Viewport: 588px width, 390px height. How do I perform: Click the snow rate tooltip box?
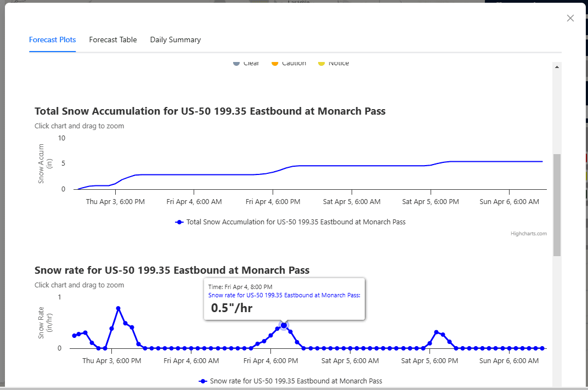284,299
